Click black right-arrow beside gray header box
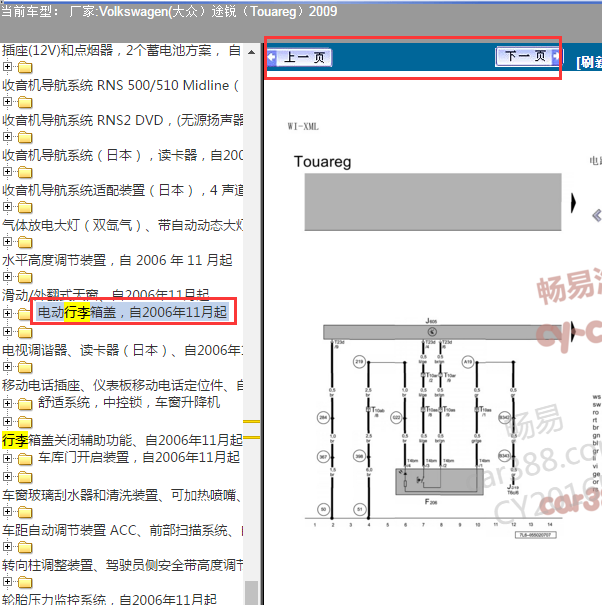Image resolution: width=602 pixels, height=605 pixels. pos(573,203)
